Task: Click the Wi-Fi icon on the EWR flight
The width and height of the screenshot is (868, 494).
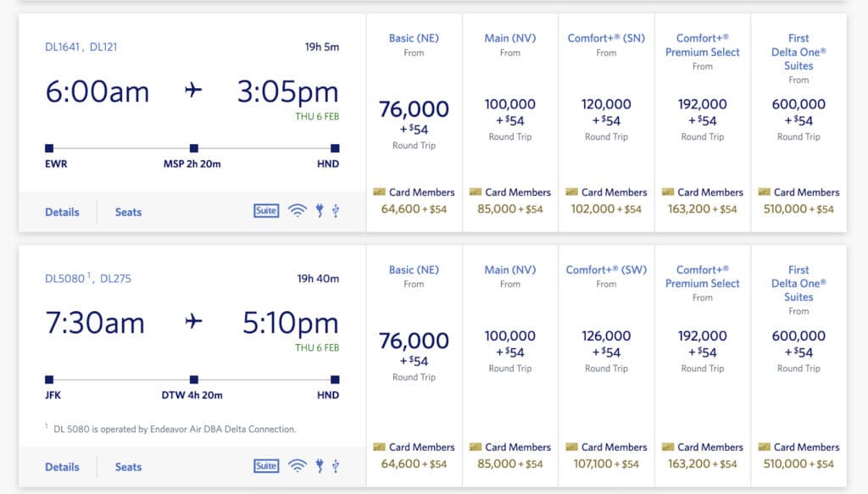Action: click(297, 211)
